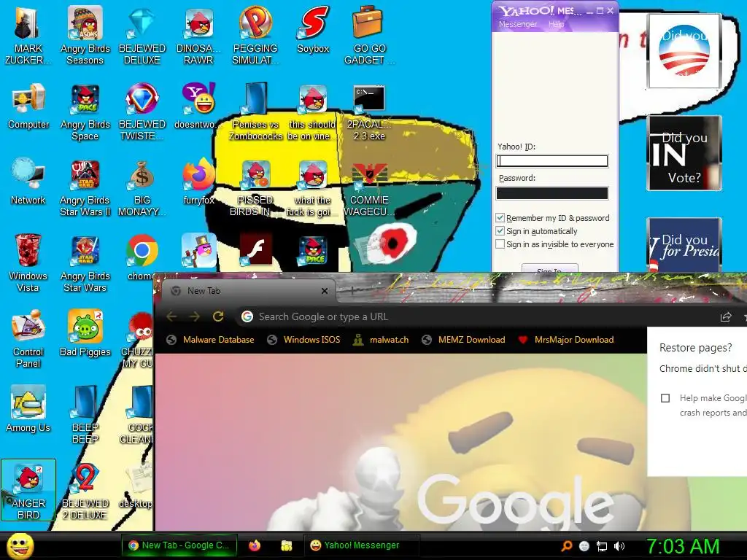The height and width of the screenshot is (560, 747).
Task: Open Firefox pinned taskbar icon
Action: (x=255, y=545)
